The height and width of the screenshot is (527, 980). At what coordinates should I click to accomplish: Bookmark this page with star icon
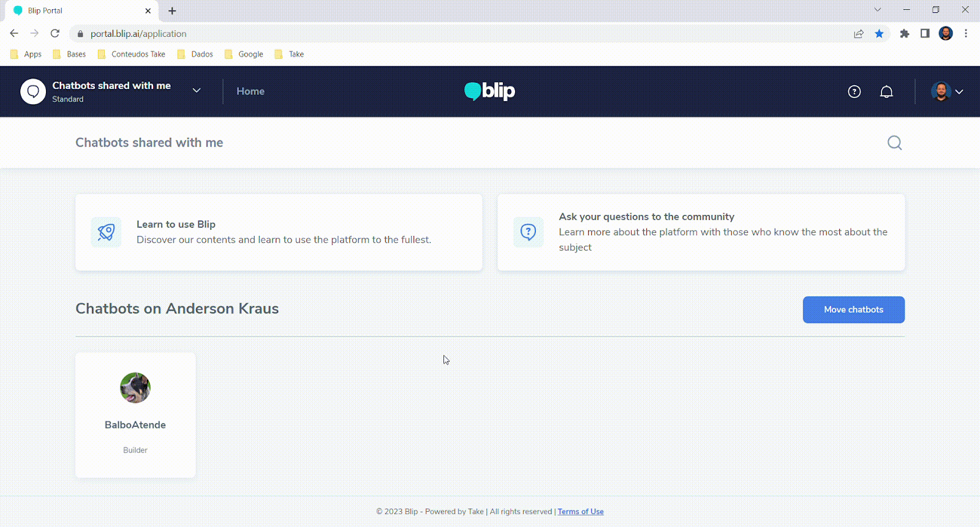[x=879, y=34]
